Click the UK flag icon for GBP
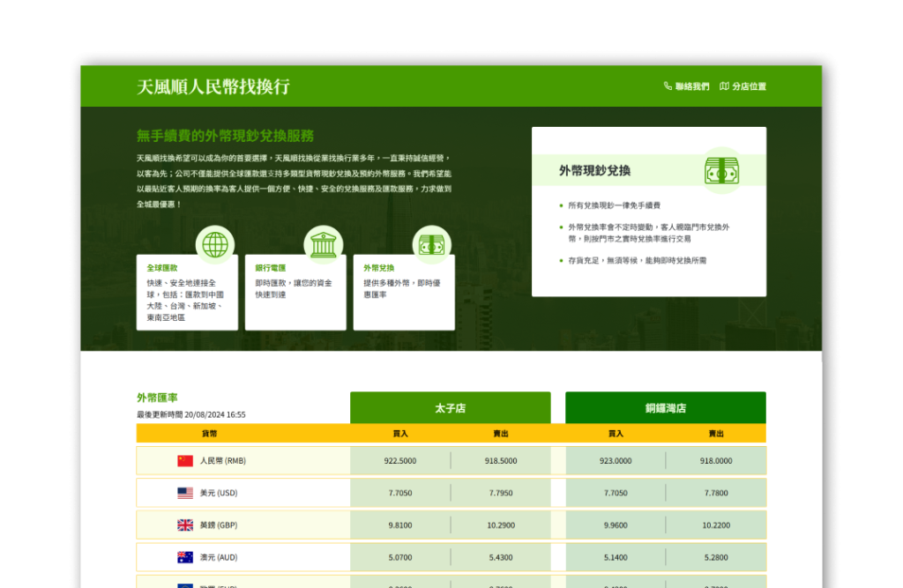 [185, 525]
